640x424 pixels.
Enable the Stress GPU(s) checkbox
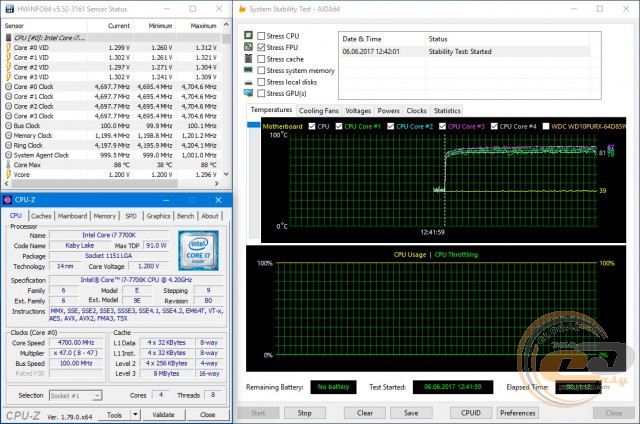pyautogui.click(x=261, y=93)
